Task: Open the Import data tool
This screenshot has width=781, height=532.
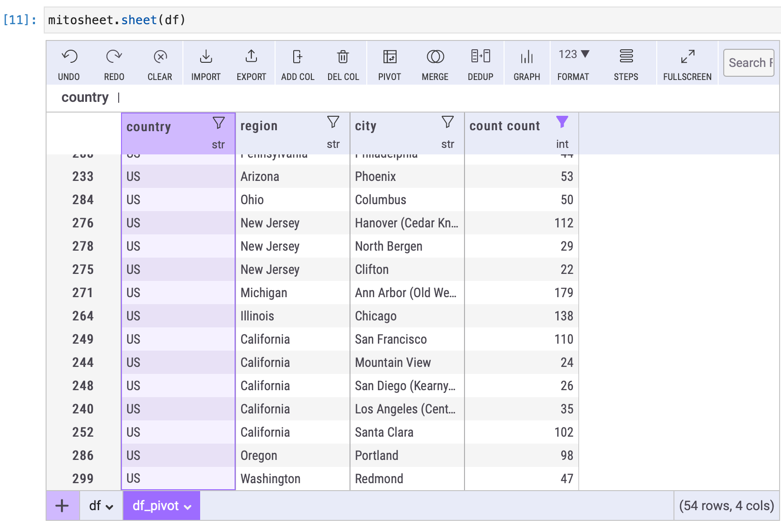Action: (x=206, y=57)
